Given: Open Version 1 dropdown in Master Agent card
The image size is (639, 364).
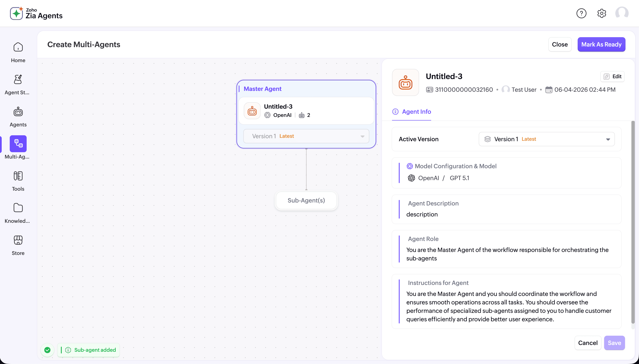Looking at the screenshot, I should [306, 136].
